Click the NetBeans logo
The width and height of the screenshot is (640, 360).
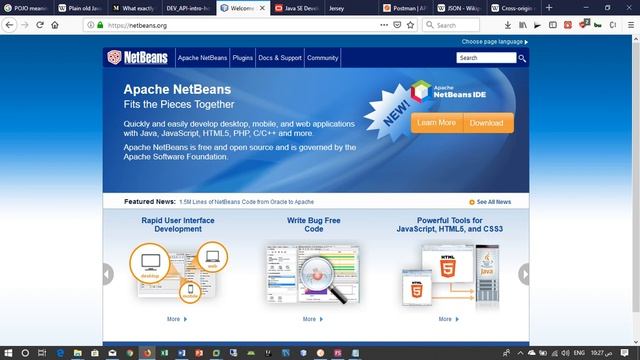tap(138, 58)
